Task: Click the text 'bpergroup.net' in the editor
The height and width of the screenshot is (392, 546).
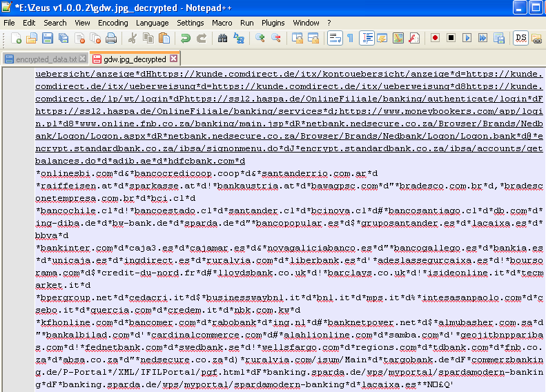Action: [x=77, y=297]
